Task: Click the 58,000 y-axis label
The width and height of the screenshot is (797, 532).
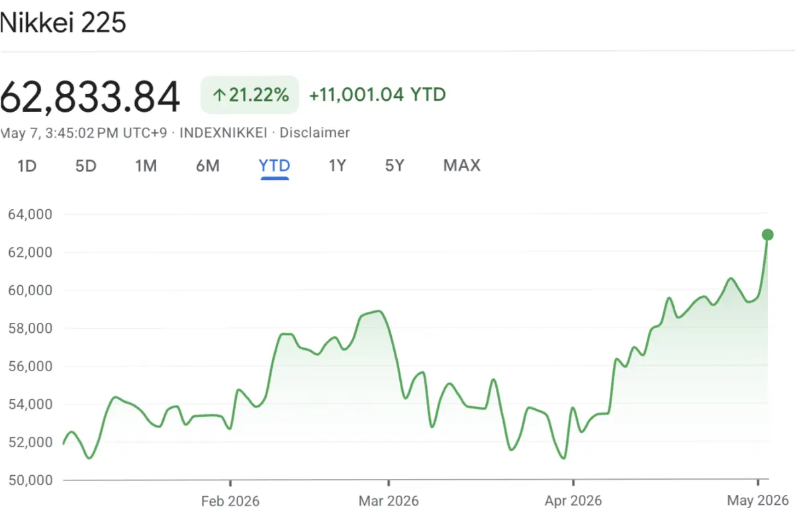Action: (x=30, y=328)
